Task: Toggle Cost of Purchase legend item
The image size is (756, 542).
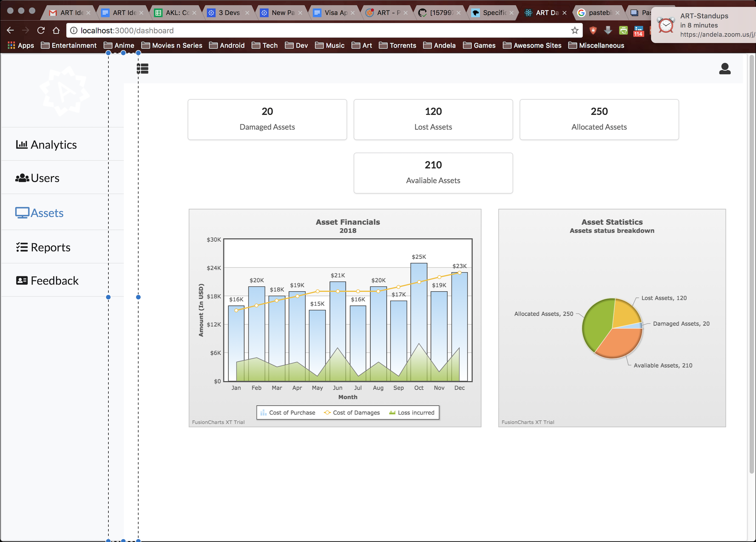Action: pyautogui.click(x=287, y=413)
